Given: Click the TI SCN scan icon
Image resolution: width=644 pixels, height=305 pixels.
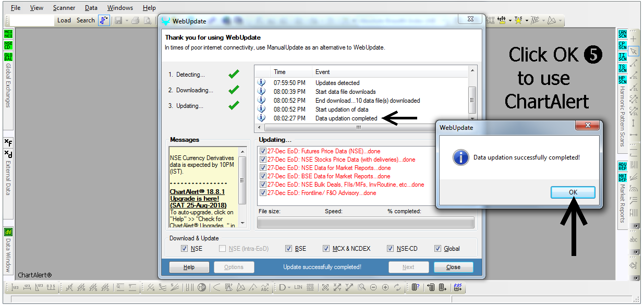Looking at the screenshot, I should click(x=623, y=57).
